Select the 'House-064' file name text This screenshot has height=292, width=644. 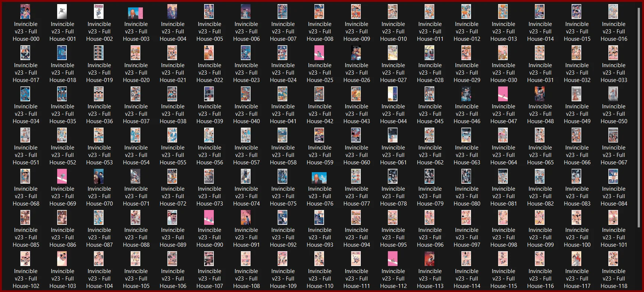pyautogui.click(x=504, y=163)
